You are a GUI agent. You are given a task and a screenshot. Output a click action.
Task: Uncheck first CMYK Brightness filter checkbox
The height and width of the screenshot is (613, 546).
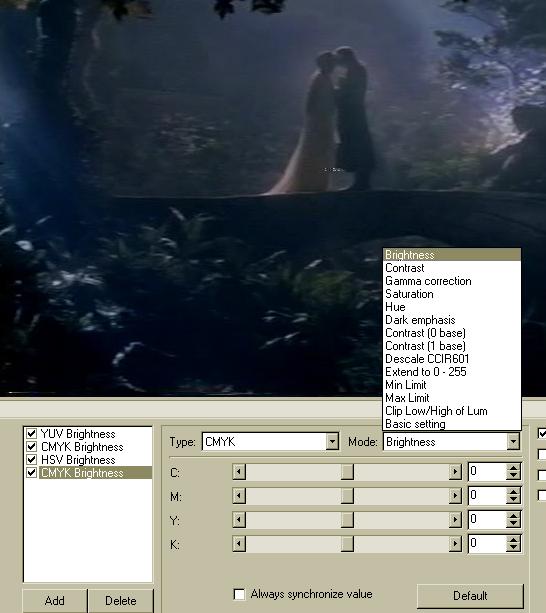pyautogui.click(x=31, y=446)
